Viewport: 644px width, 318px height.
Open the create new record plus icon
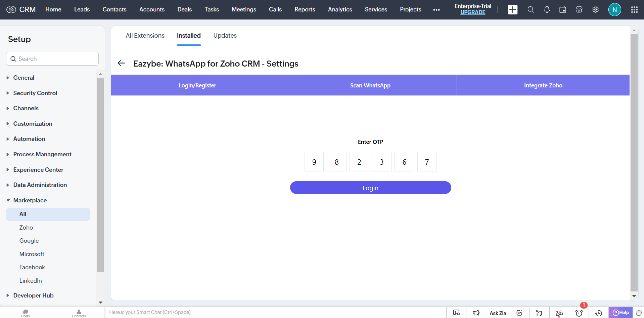point(512,9)
